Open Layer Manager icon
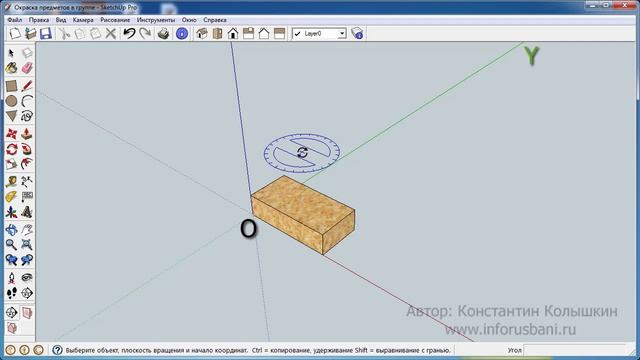640x360 pixels. pos(357,33)
